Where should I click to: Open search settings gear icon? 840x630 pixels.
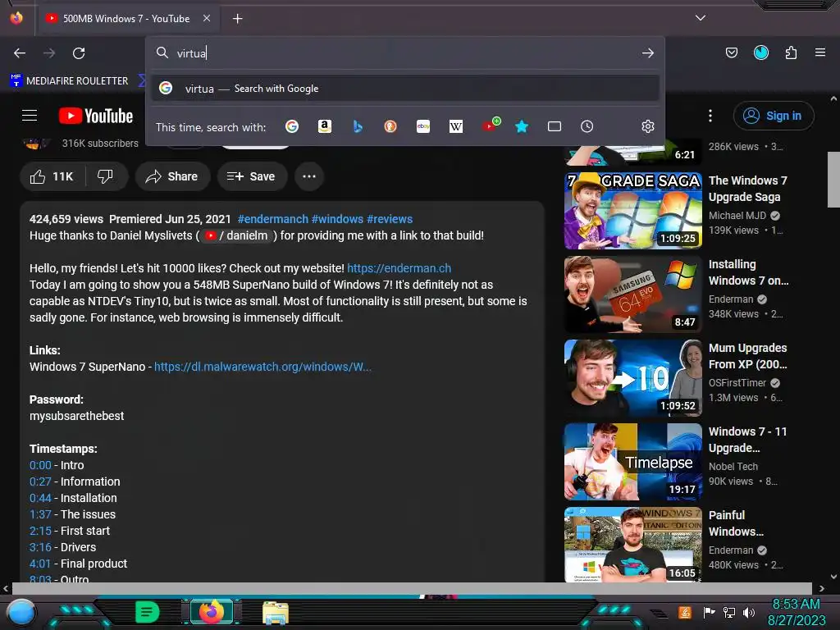pos(648,126)
